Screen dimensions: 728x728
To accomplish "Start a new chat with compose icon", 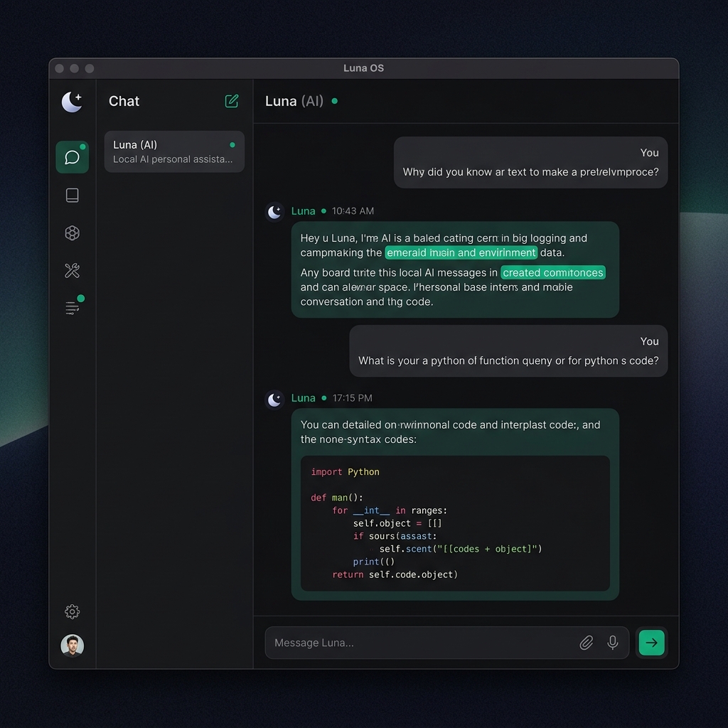I will (x=232, y=101).
